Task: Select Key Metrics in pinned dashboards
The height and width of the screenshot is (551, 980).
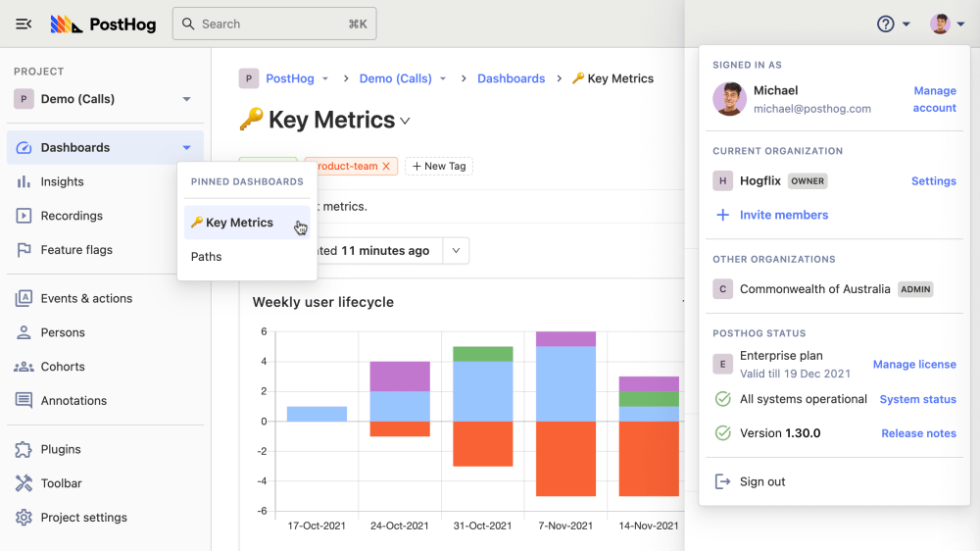Action: point(247,223)
